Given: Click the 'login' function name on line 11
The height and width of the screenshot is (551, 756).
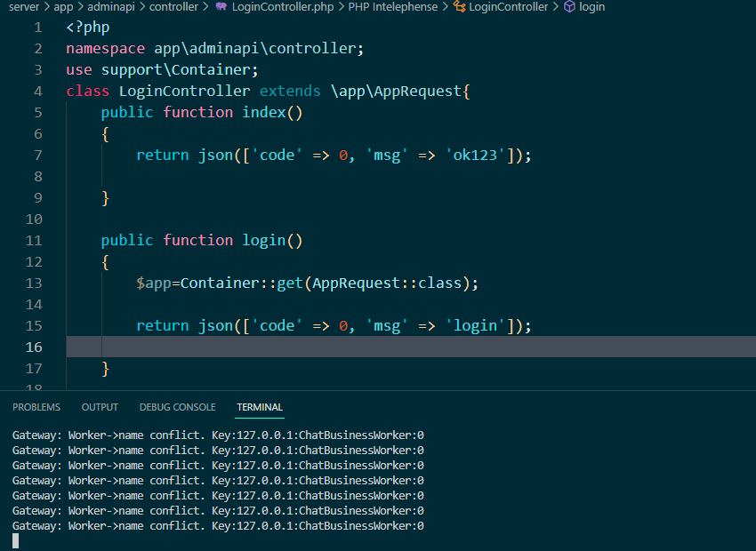Looking at the screenshot, I should 264,240.
